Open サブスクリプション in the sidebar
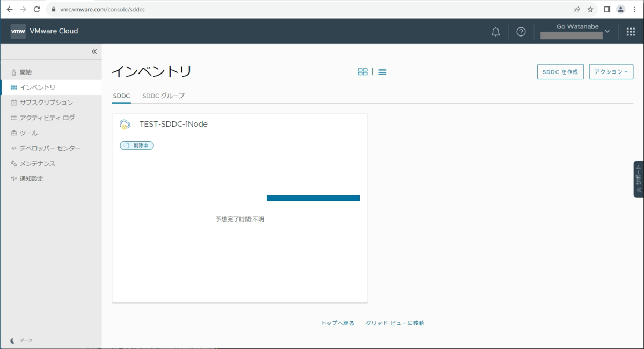 click(51, 103)
